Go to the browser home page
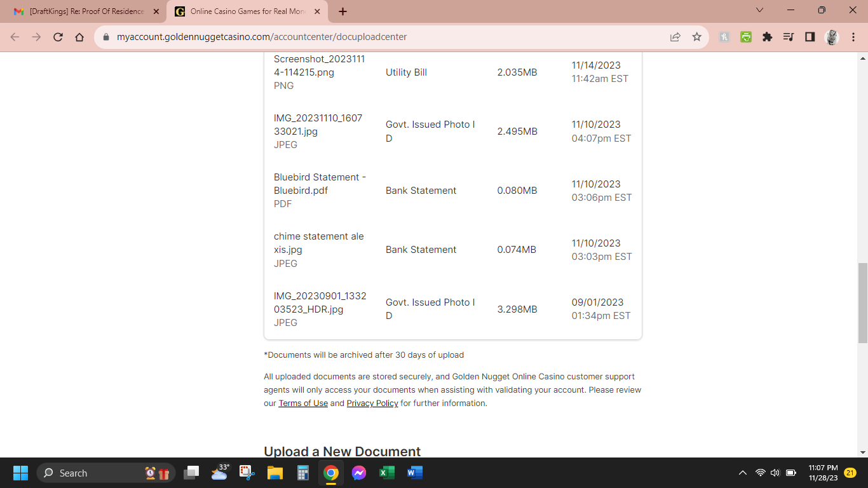868x488 pixels. point(79,37)
